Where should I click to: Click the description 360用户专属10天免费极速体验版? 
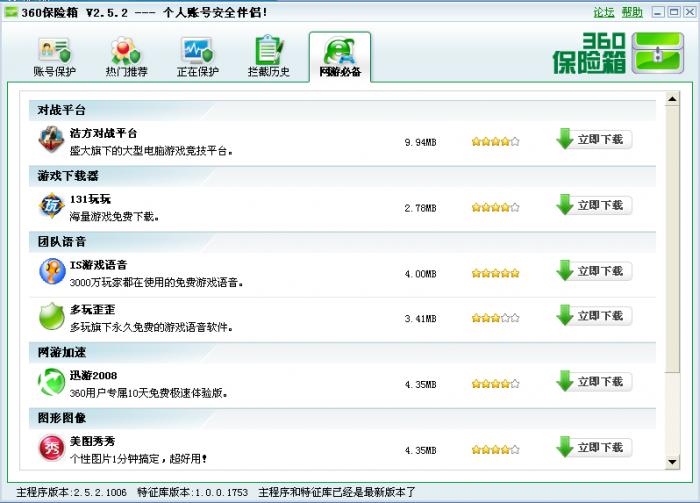coord(149,393)
